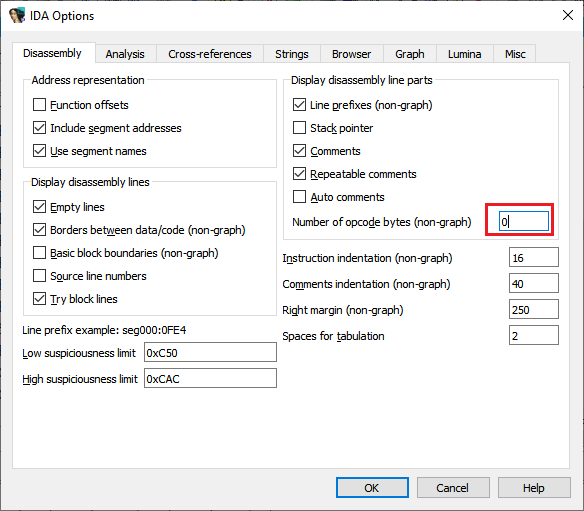Click the 'Number of opcode bytes (non-graph)' label
Screen dimensions: 584x511
(382, 222)
